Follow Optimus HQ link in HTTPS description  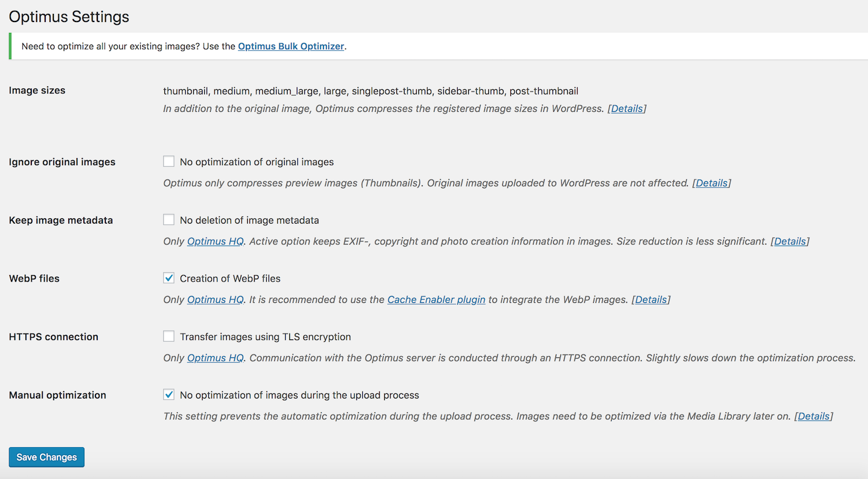[215, 358]
